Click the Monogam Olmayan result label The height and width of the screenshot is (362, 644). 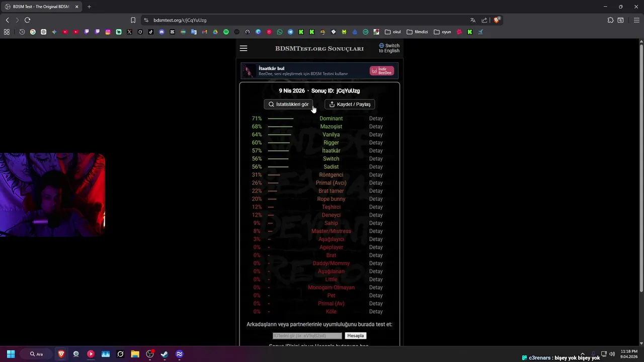[x=331, y=288]
